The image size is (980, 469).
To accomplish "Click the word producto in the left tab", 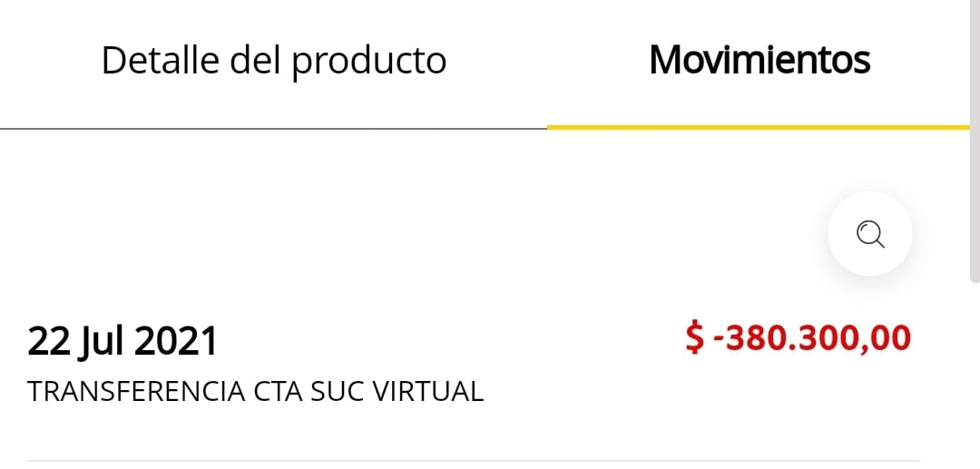I will point(370,61).
